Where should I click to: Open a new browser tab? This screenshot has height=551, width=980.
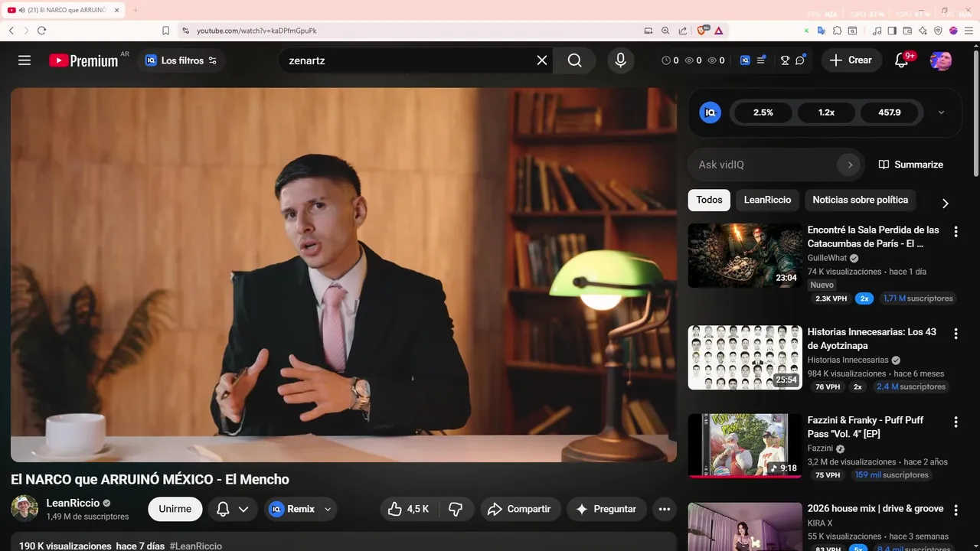pyautogui.click(x=136, y=10)
